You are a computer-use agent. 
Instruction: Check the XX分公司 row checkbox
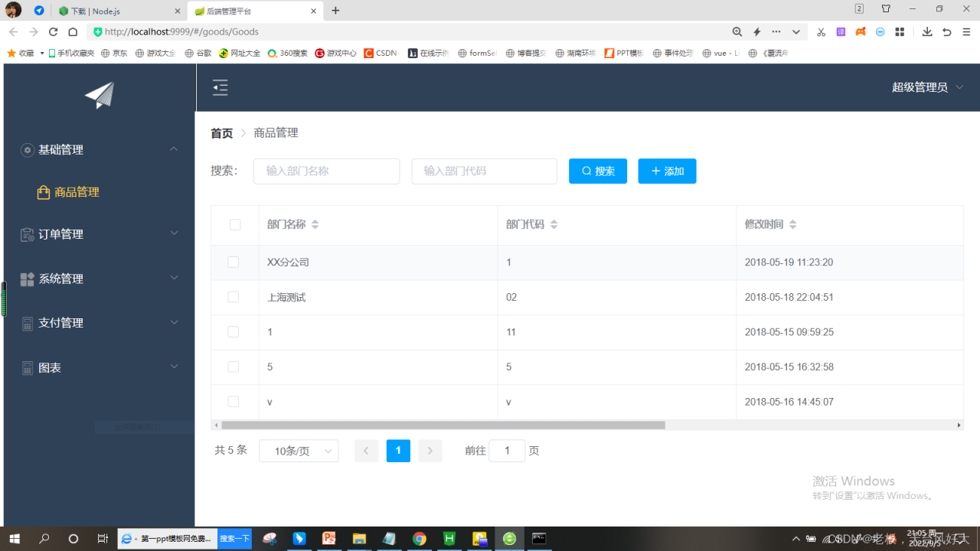234,262
